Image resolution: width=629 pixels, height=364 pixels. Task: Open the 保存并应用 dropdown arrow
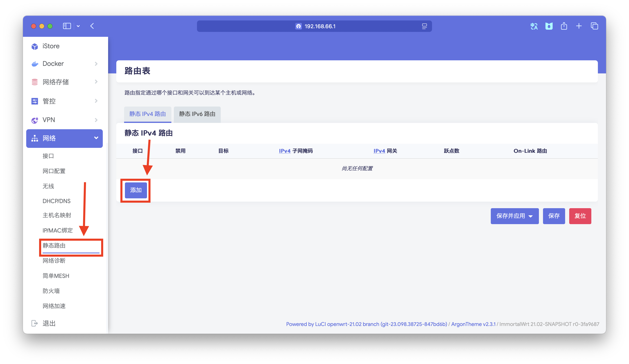[531, 216]
